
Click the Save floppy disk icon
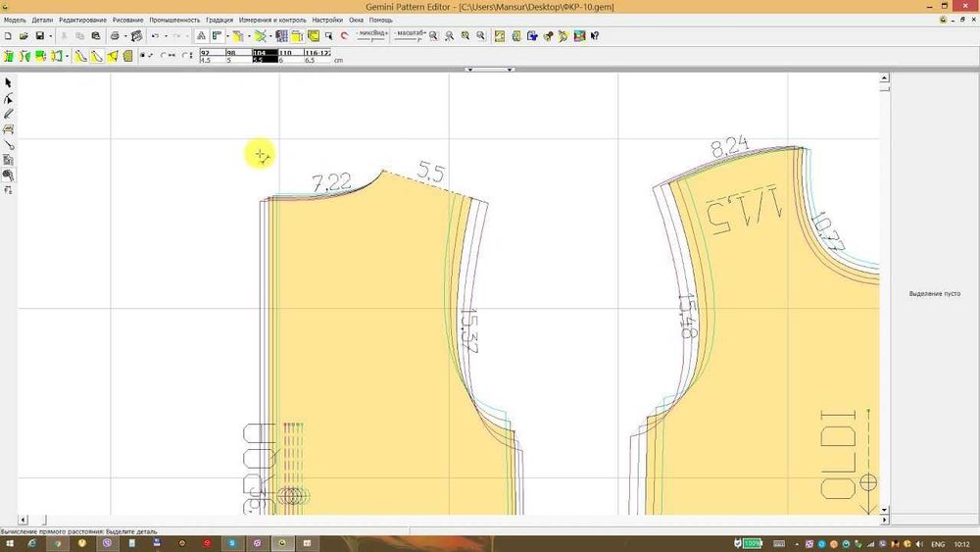click(39, 36)
